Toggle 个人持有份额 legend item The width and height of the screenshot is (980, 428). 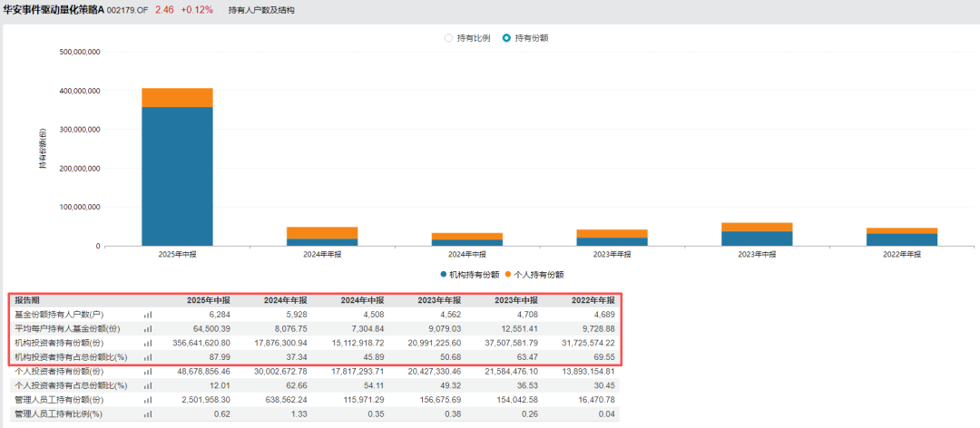click(534, 274)
